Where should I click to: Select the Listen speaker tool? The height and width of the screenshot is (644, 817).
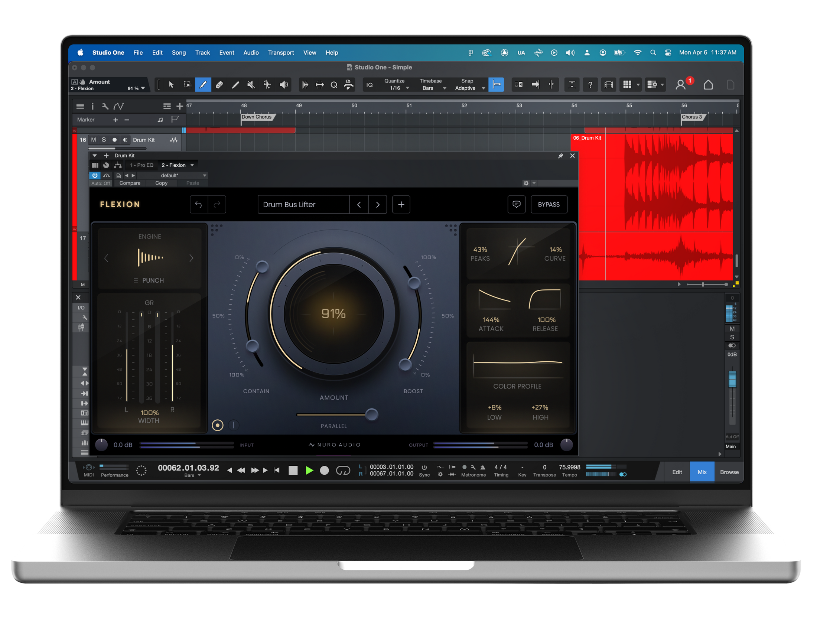click(x=283, y=84)
